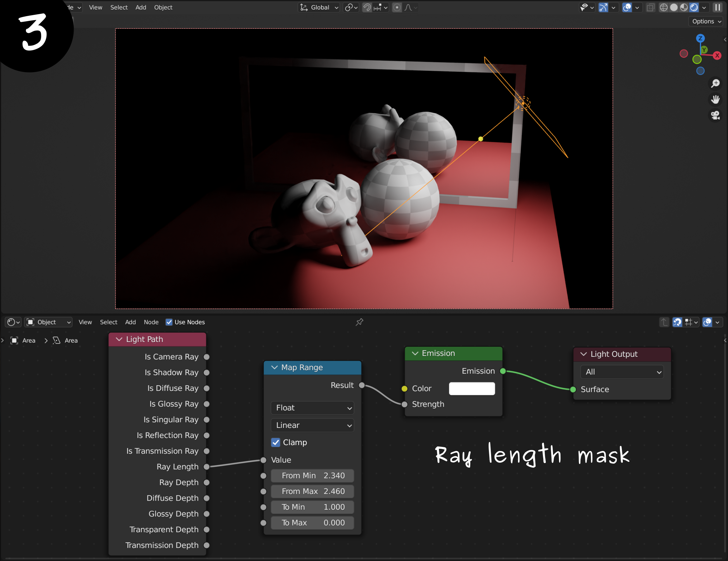This screenshot has width=728, height=561.
Task: Toggle proportional editing in the viewport header
Action: pyautogui.click(x=397, y=7)
